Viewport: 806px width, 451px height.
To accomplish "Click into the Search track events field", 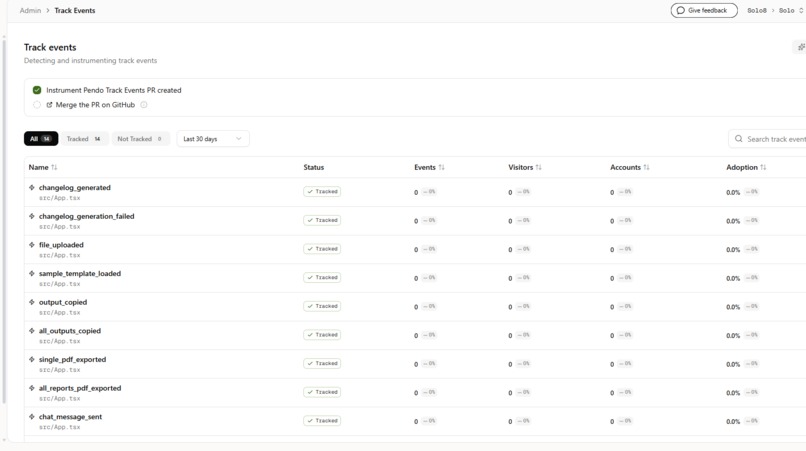I will 767,139.
